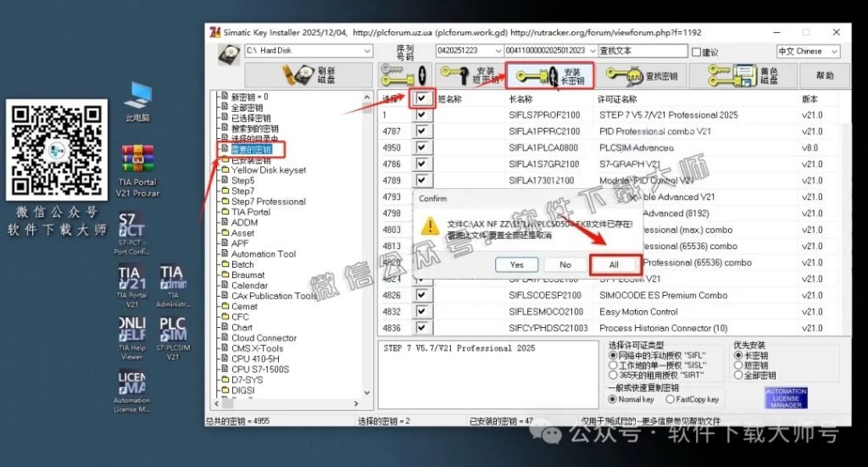Open the 0420251223 serial dropdown
Image resolution: width=868 pixels, height=467 pixels.
click(498, 51)
